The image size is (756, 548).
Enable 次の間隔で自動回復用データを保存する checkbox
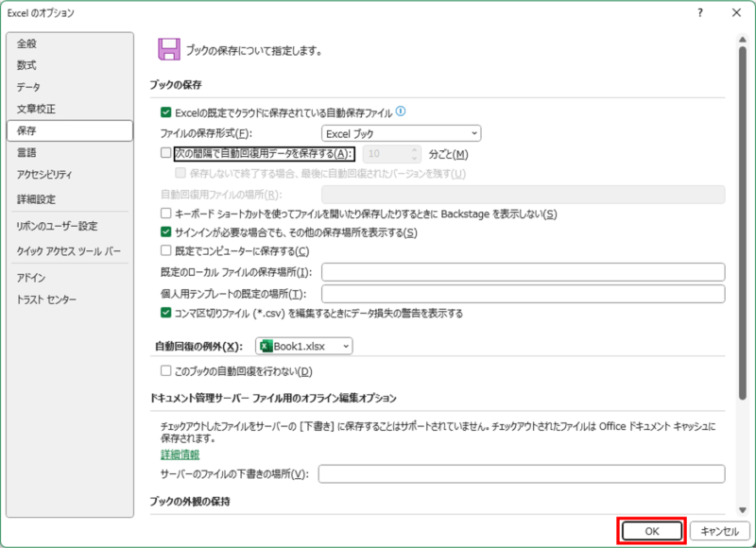[166, 153]
